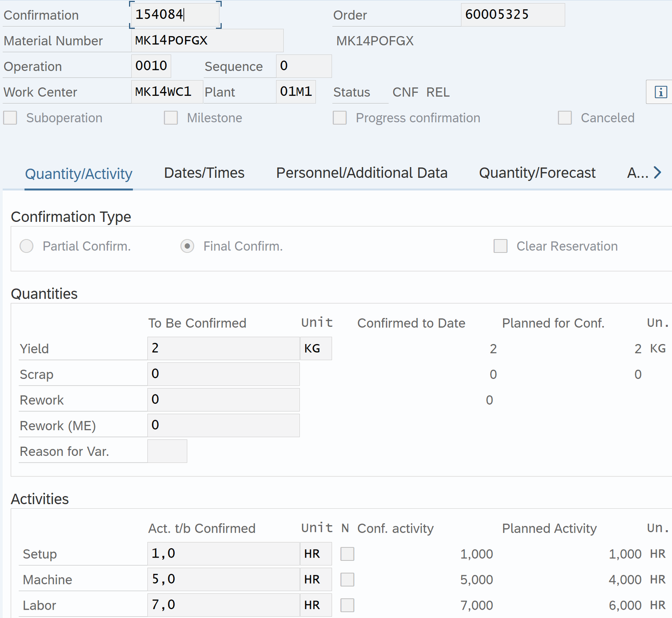
Task: Open the Personnel/Additional Data tab
Action: coord(362,173)
